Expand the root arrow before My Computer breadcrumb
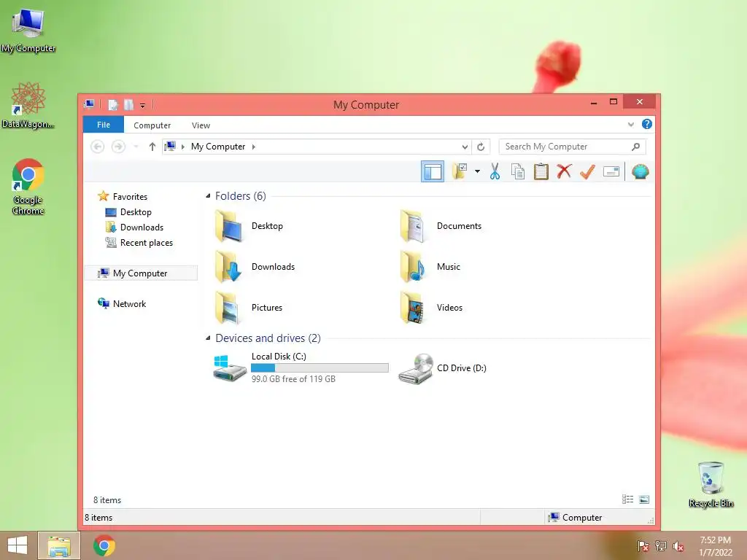The width and height of the screenshot is (747, 560). coord(183,147)
